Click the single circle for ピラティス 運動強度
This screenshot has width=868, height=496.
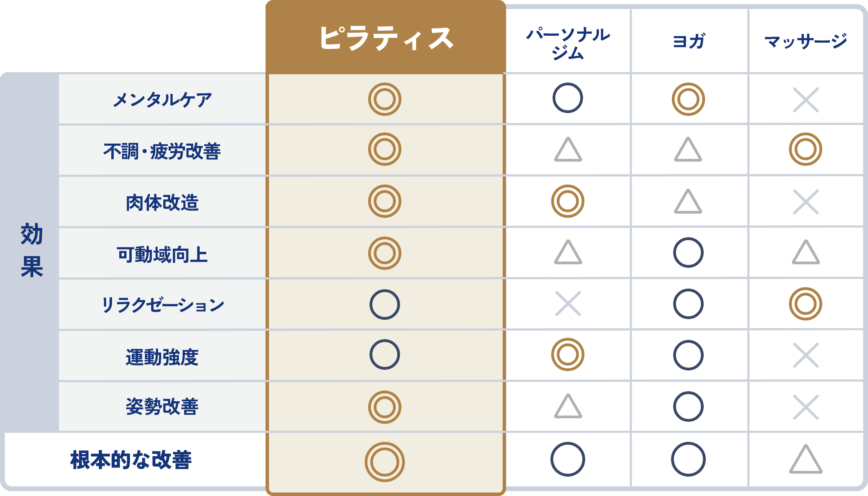pyautogui.click(x=385, y=354)
